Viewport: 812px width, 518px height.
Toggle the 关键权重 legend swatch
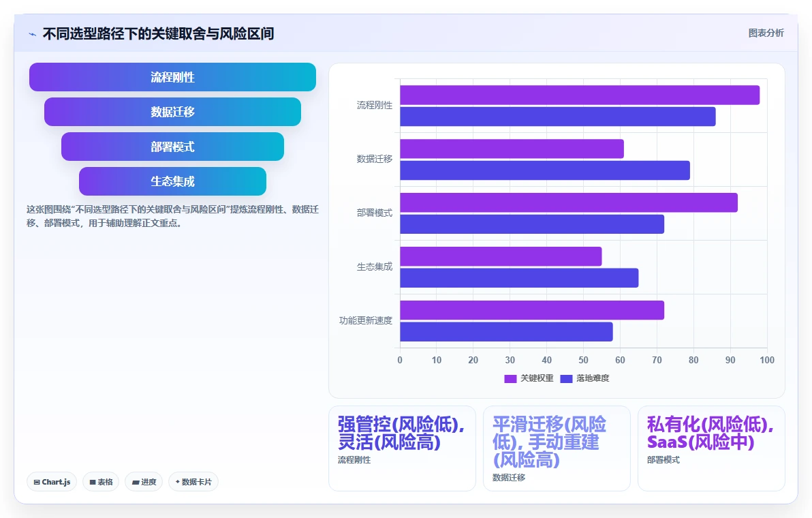click(510, 379)
